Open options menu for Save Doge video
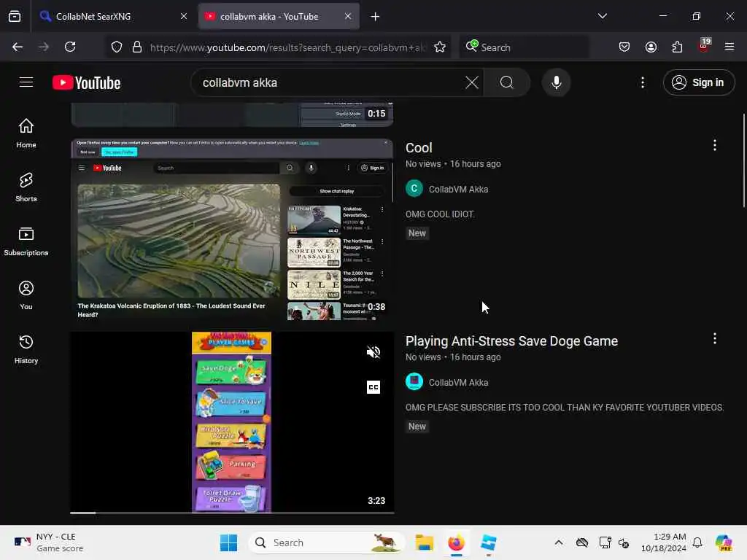 point(715,338)
